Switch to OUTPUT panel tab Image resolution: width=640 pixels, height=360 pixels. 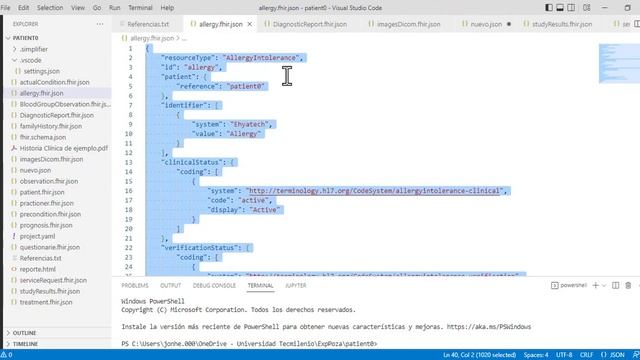coord(171,285)
